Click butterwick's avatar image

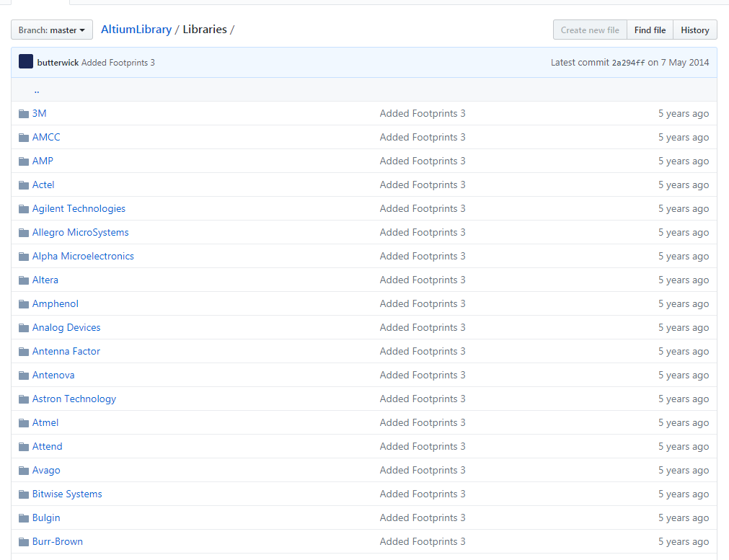point(26,62)
